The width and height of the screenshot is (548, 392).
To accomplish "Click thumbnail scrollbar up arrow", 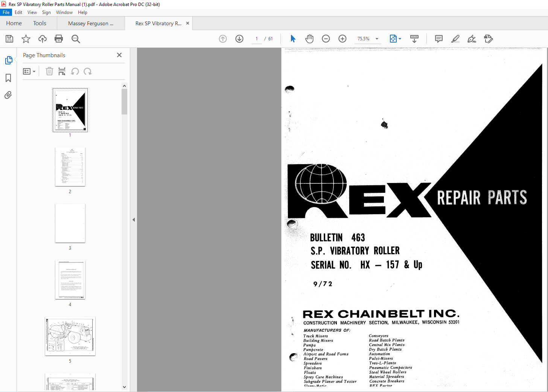I will (x=124, y=86).
